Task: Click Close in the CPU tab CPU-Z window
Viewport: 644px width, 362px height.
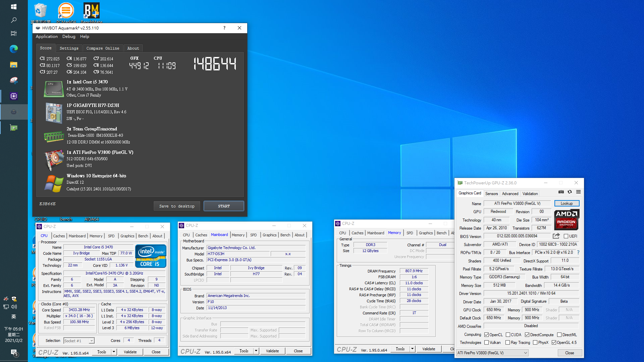Action: (156, 352)
